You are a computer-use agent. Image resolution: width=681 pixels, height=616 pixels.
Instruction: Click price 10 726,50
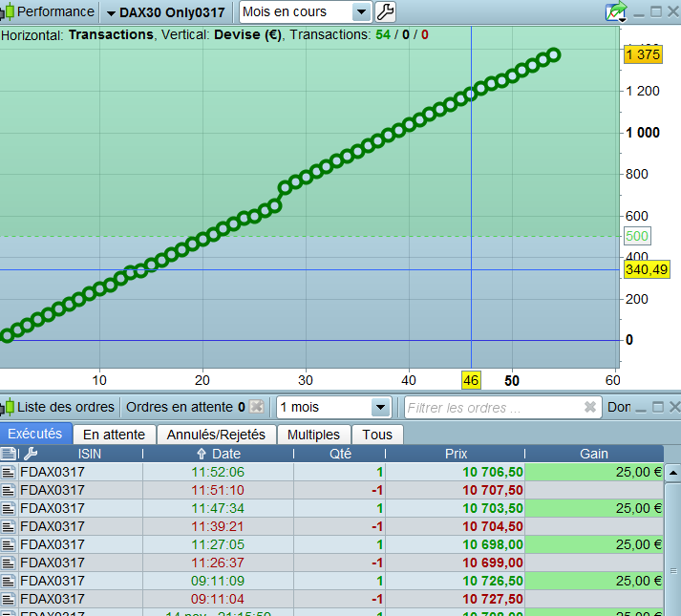[493, 581]
